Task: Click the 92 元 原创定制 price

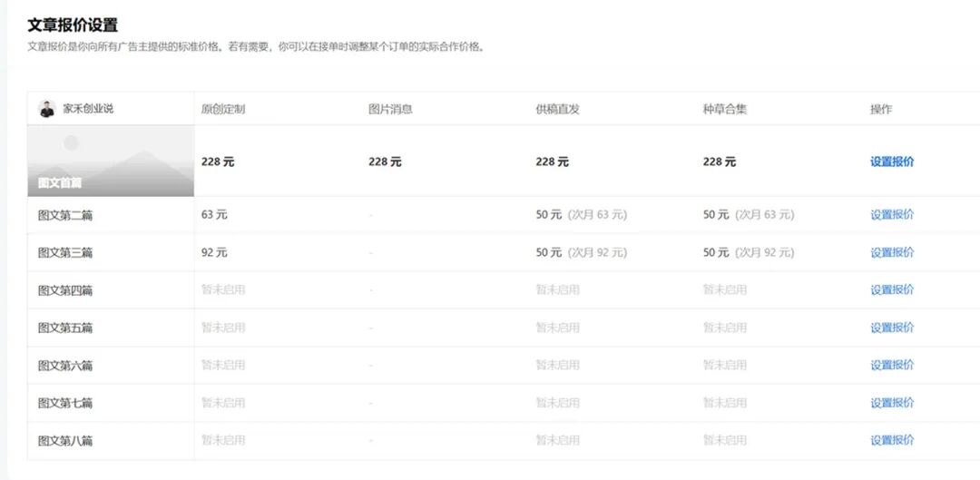Action: [214, 252]
